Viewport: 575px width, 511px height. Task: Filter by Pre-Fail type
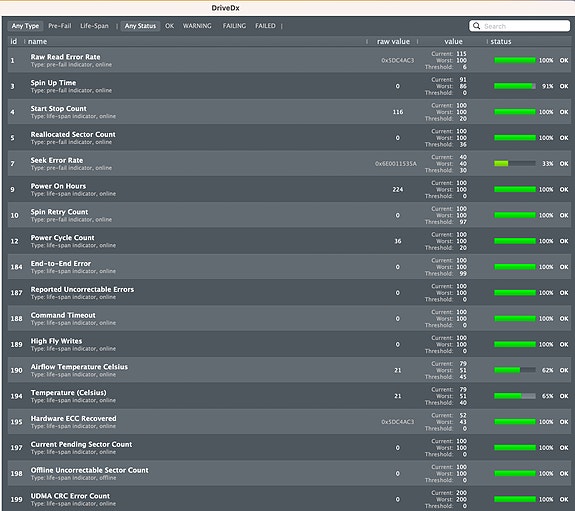click(x=60, y=26)
